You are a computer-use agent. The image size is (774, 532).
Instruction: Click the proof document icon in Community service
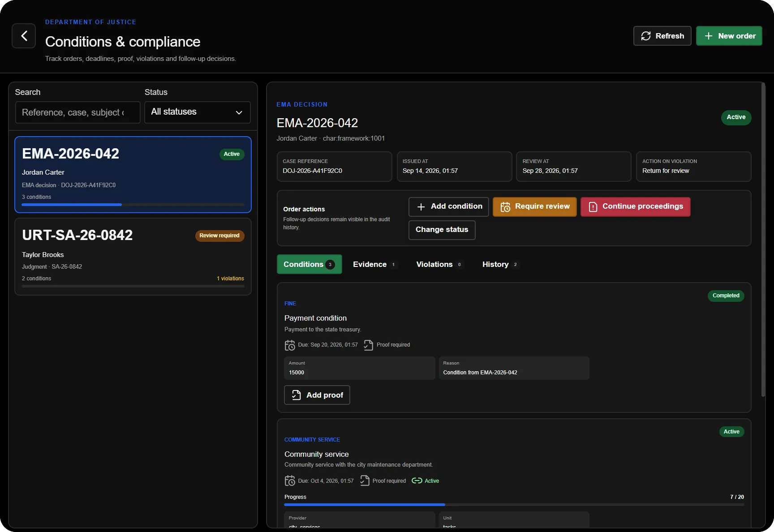(x=365, y=481)
